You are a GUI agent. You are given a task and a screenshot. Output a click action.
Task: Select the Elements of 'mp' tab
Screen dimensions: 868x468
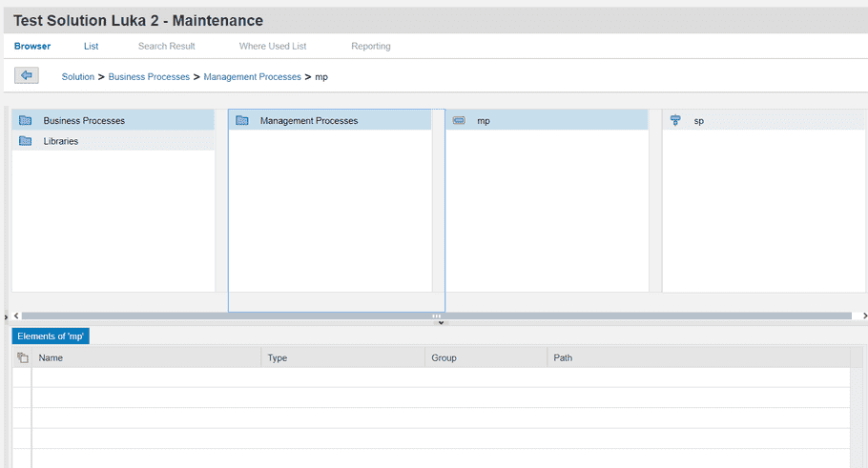[x=51, y=336]
